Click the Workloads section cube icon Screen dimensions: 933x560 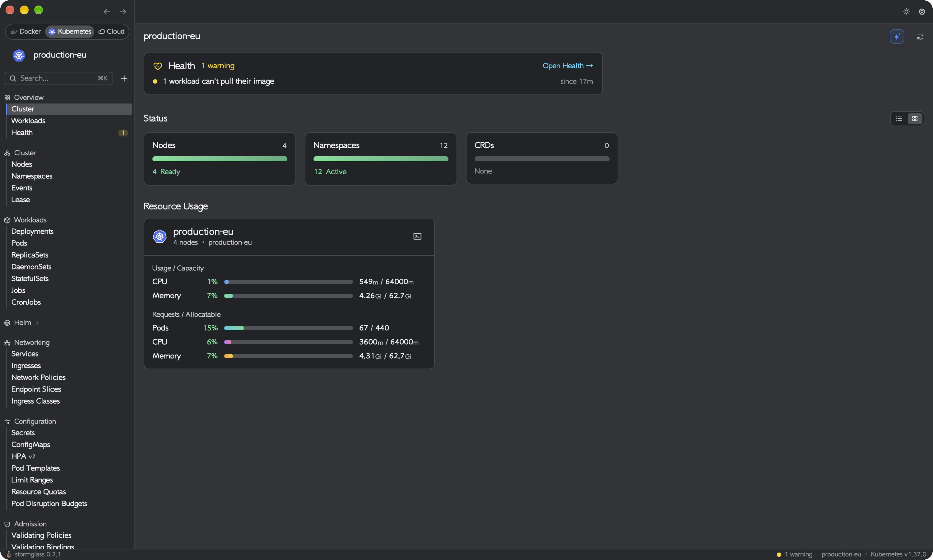coord(7,220)
